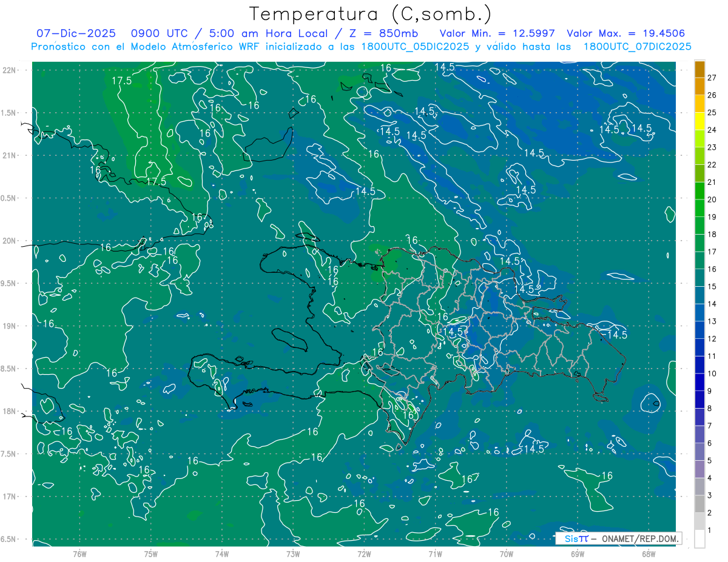
Task: Click the color scale label "13"
Action: point(712,321)
